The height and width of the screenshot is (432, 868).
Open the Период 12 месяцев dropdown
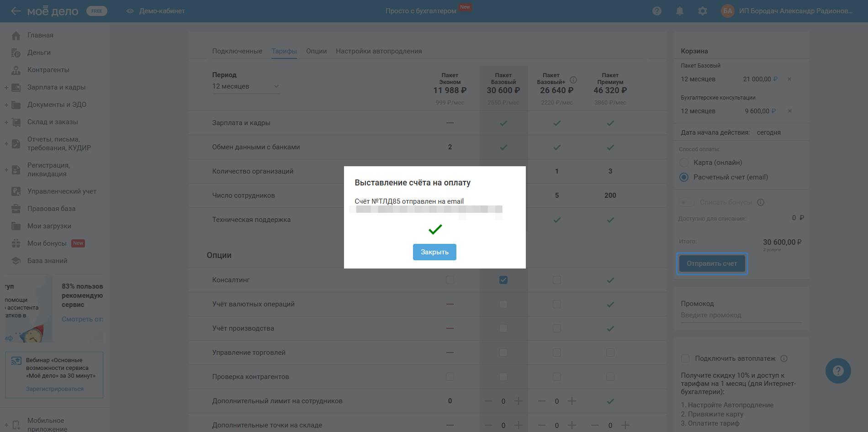tap(246, 86)
